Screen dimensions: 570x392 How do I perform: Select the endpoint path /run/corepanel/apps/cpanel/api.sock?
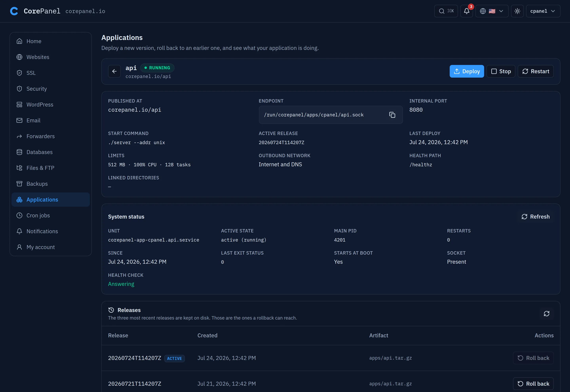[313, 115]
